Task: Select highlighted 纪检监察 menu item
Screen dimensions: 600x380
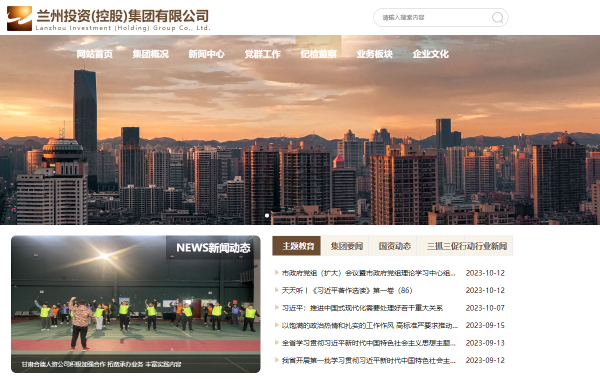Action: pyautogui.click(x=318, y=54)
